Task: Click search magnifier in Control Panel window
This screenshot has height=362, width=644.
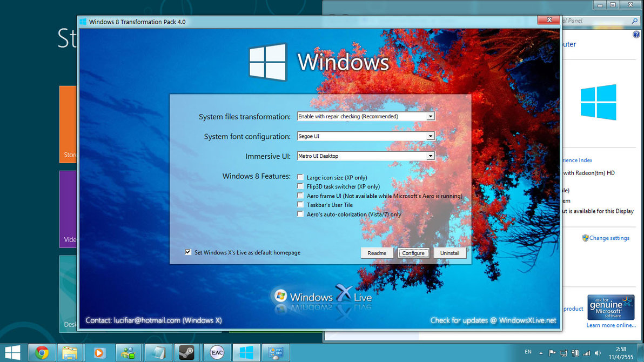Action: coord(635,21)
